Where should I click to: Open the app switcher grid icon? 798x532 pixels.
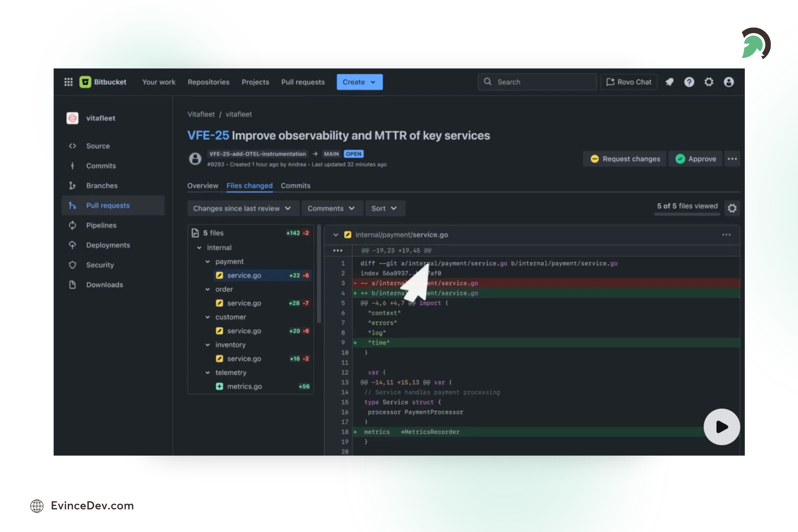pyautogui.click(x=68, y=82)
